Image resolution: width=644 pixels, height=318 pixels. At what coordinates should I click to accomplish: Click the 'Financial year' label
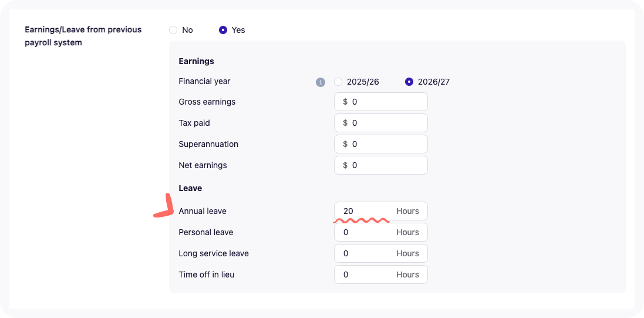click(204, 82)
